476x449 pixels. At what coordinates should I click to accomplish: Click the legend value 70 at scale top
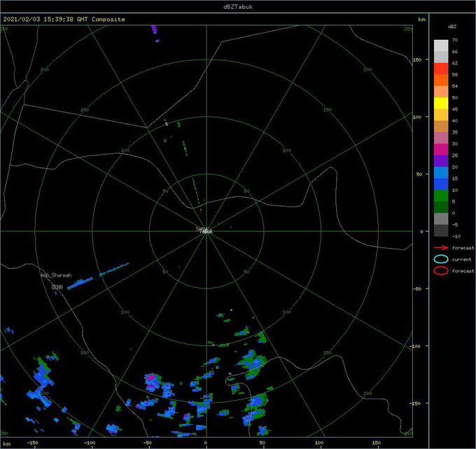click(x=455, y=40)
